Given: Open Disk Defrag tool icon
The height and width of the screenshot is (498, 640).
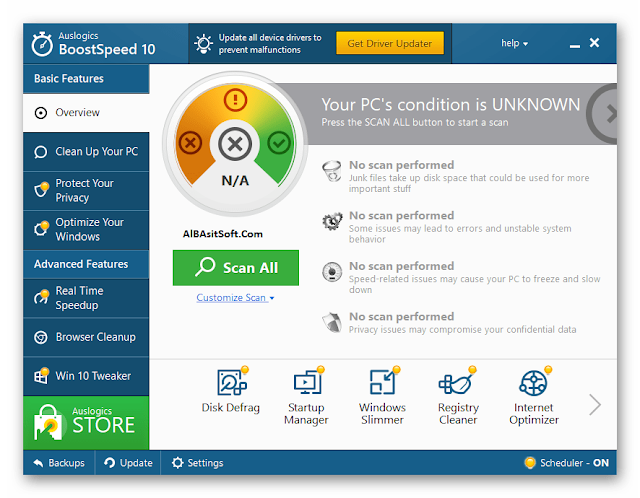Looking at the screenshot, I should click(232, 382).
